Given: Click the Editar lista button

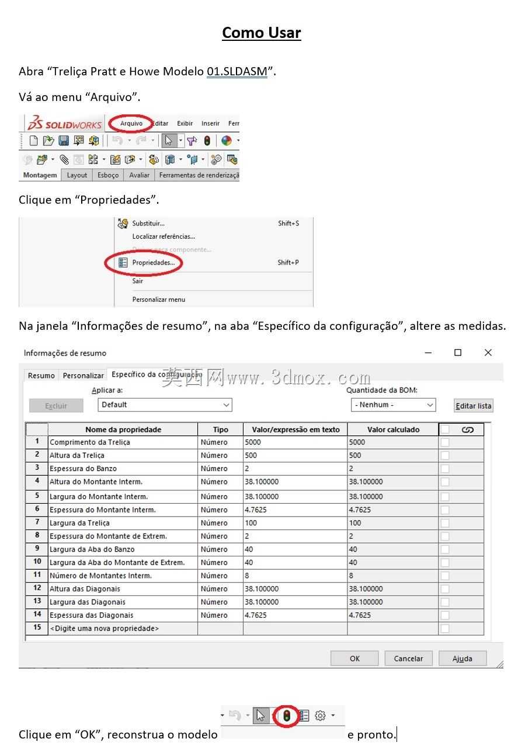Looking at the screenshot, I should point(474,406).
